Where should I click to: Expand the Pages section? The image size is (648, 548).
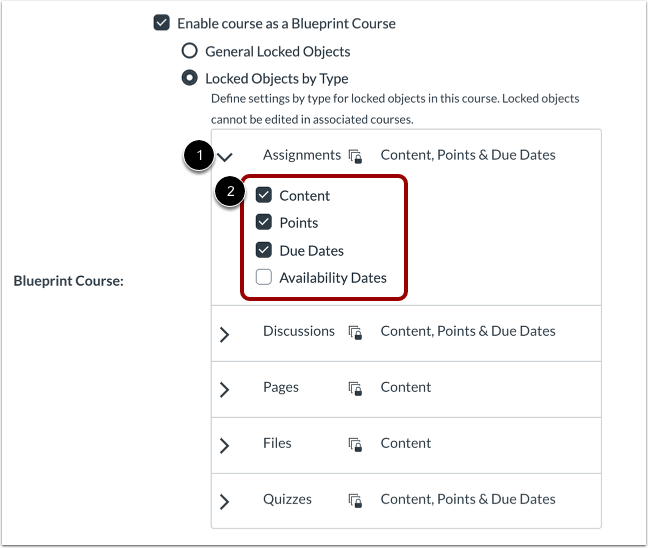[x=224, y=390]
